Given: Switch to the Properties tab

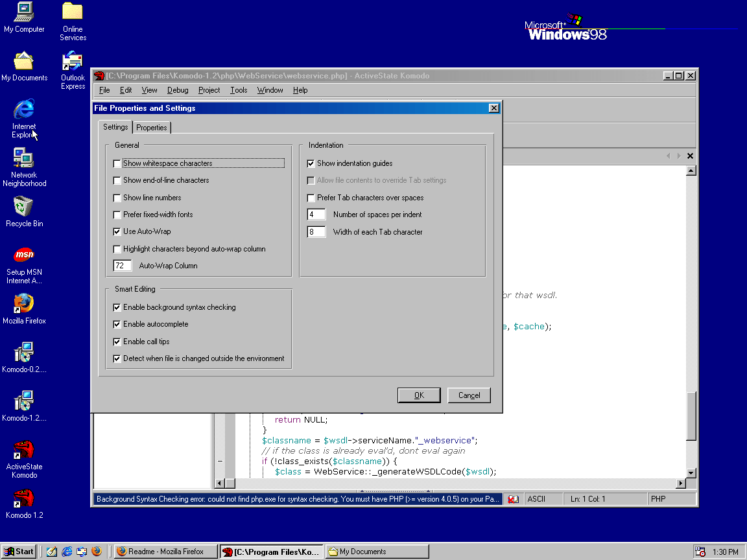Looking at the screenshot, I should coord(152,128).
